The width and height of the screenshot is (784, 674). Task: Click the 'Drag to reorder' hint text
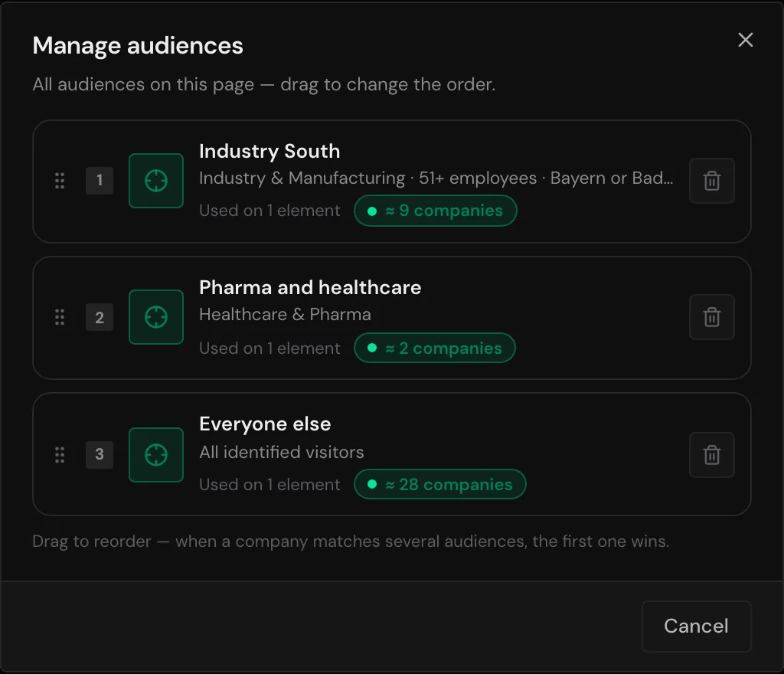(x=351, y=541)
